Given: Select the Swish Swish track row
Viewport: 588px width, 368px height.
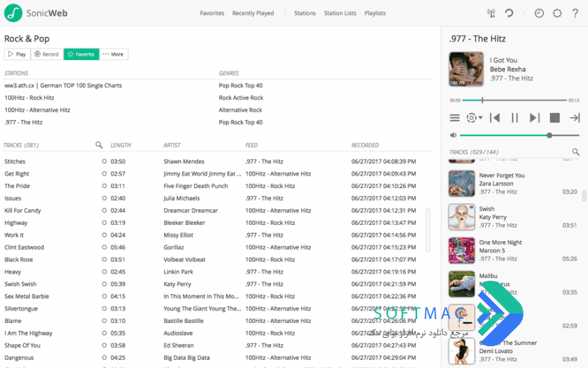Looking at the screenshot, I should click(218, 284).
